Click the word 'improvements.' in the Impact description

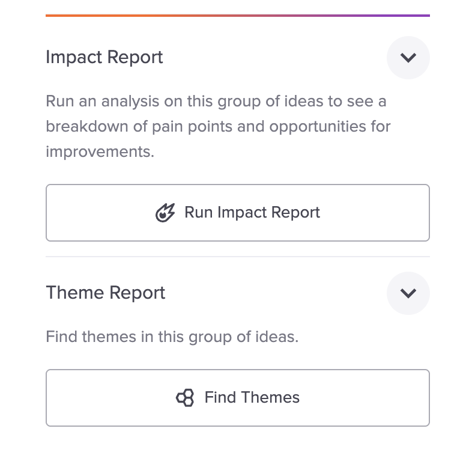coord(100,151)
